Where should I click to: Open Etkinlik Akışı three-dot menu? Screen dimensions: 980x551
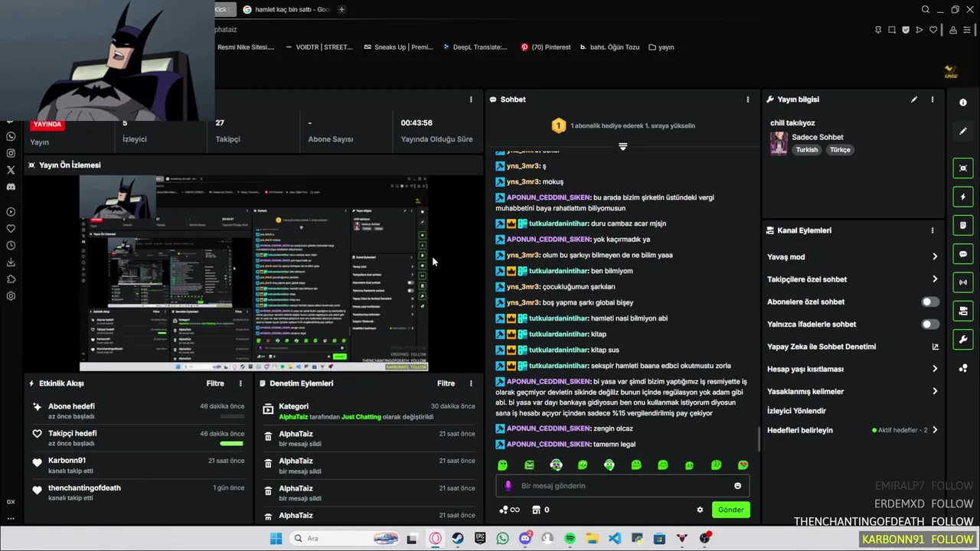point(240,383)
